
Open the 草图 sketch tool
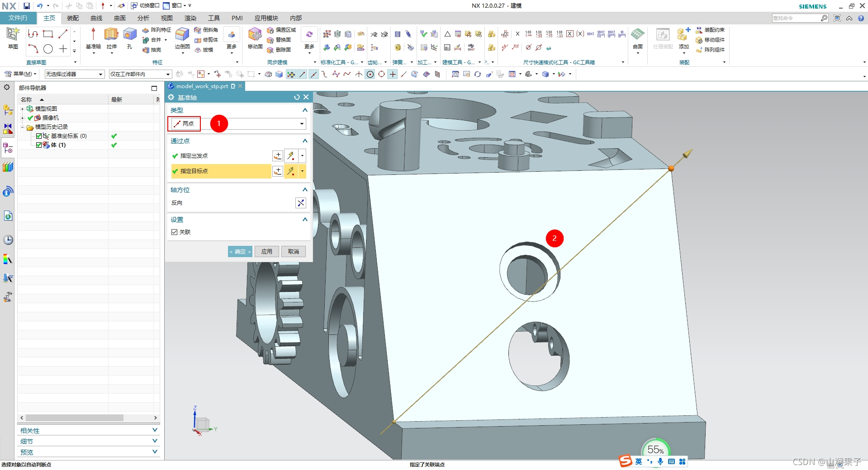(13, 38)
